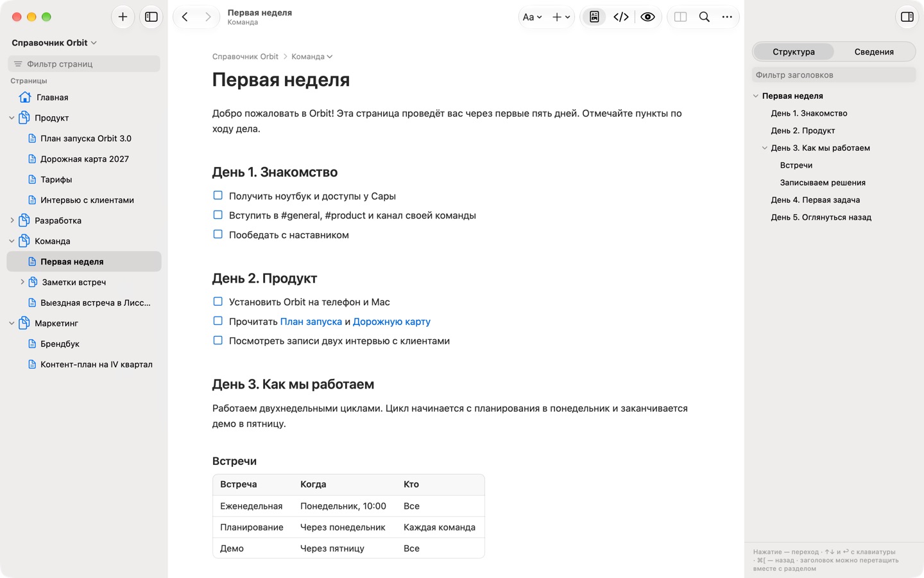This screenshot has width=924, height=578.
Task: Collapse 'День 3. Как мы работаем' outline
Action: click(764, 148)
